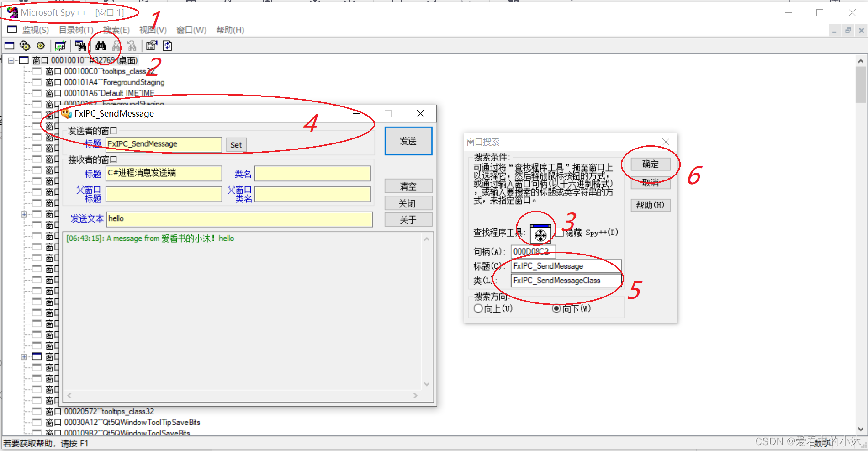Click the receiver class name field

(x=312, y=173)
